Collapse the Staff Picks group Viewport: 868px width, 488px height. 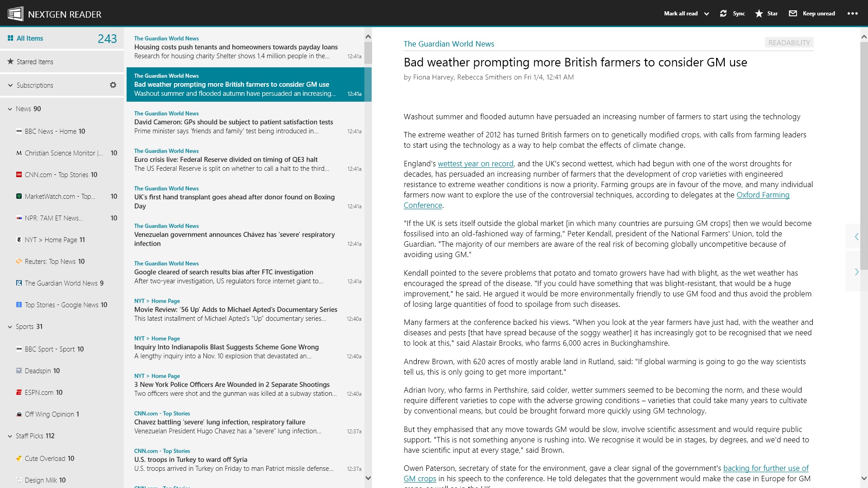(x=9, y=436)
